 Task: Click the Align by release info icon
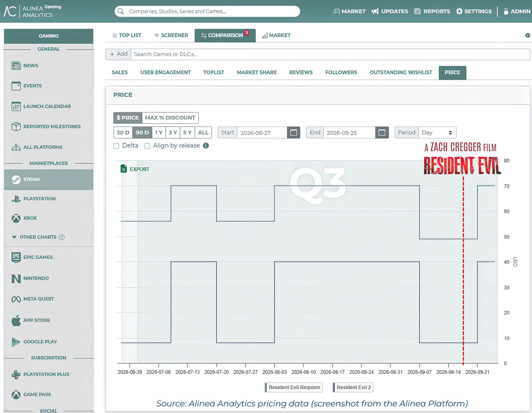click(206, 146)
